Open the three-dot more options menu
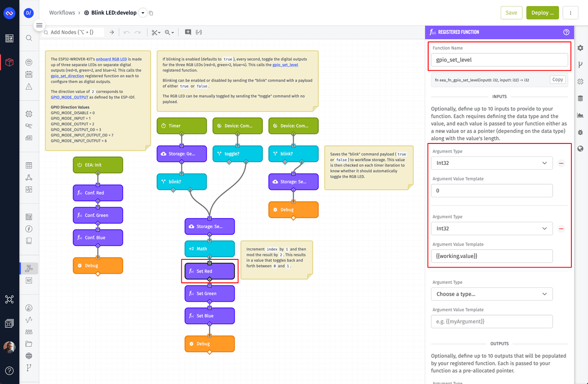This screenshot has height=384, width=588. [x=571, y=13]
